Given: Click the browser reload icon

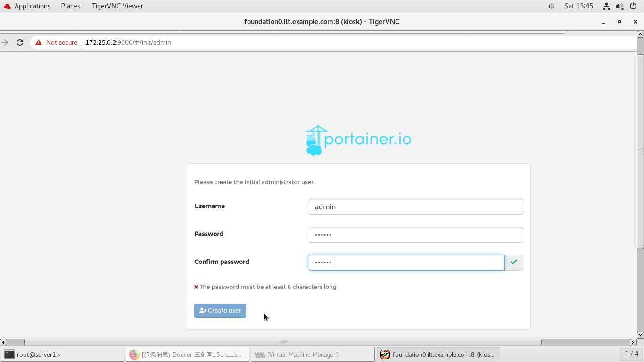Looking at the screenshot, I should [x=20, y=42].
